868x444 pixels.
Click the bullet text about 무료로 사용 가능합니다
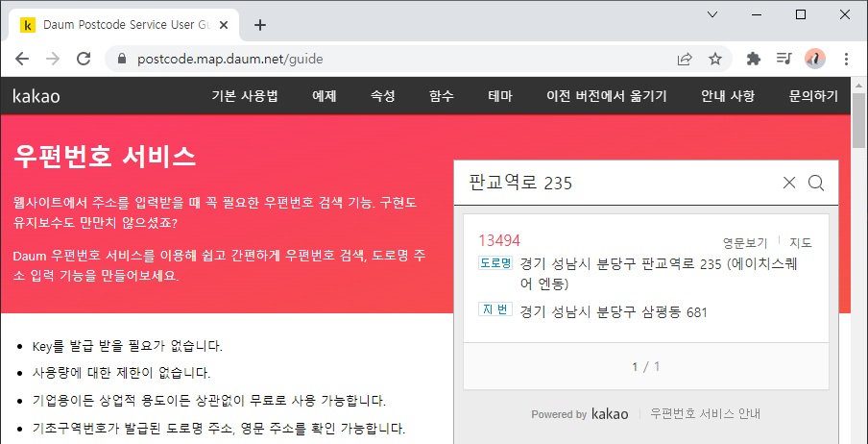[x=209, y=400]
